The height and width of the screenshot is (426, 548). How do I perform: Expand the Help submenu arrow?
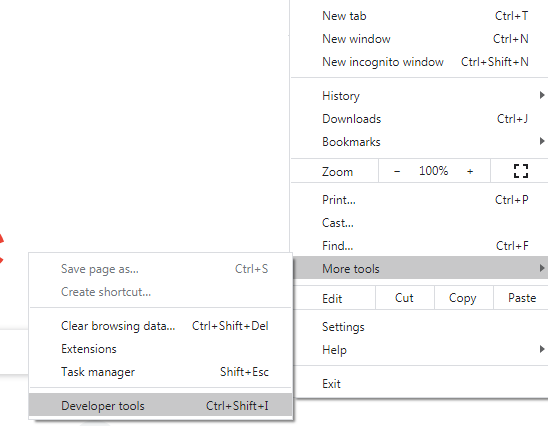click(x=542, y=349)
